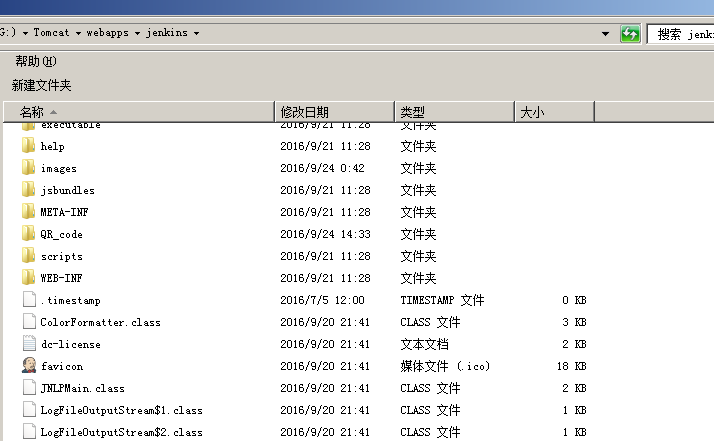The image size is (714, 441).
Task: Click the 0 KB size of .timestamp
Action: pyautogui.click(x=574, y=300)
